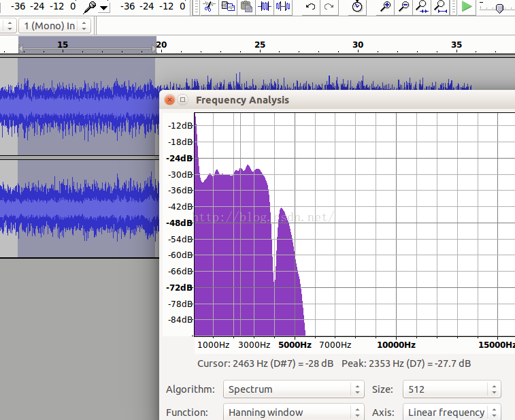
Task: Zoom out with the magnifier minus
Action: (404, 7)
